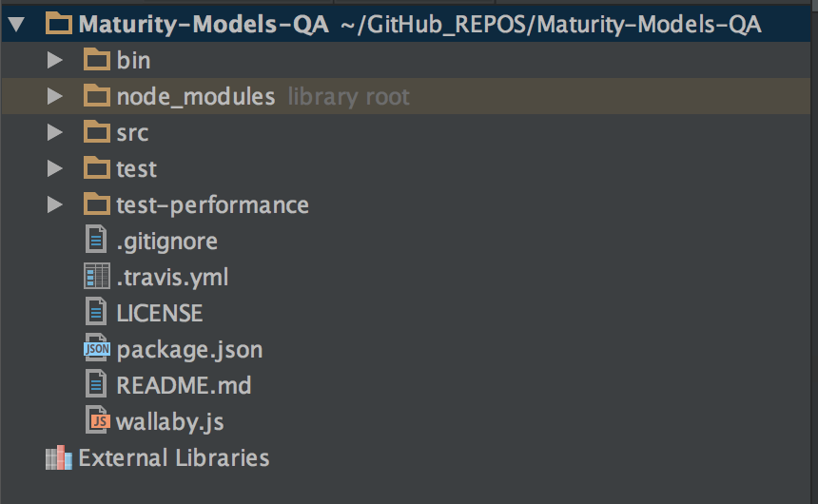Collapse the Maturity-Models-QA root tree node
The image size is (818, 504).
(x=17, y=24)
